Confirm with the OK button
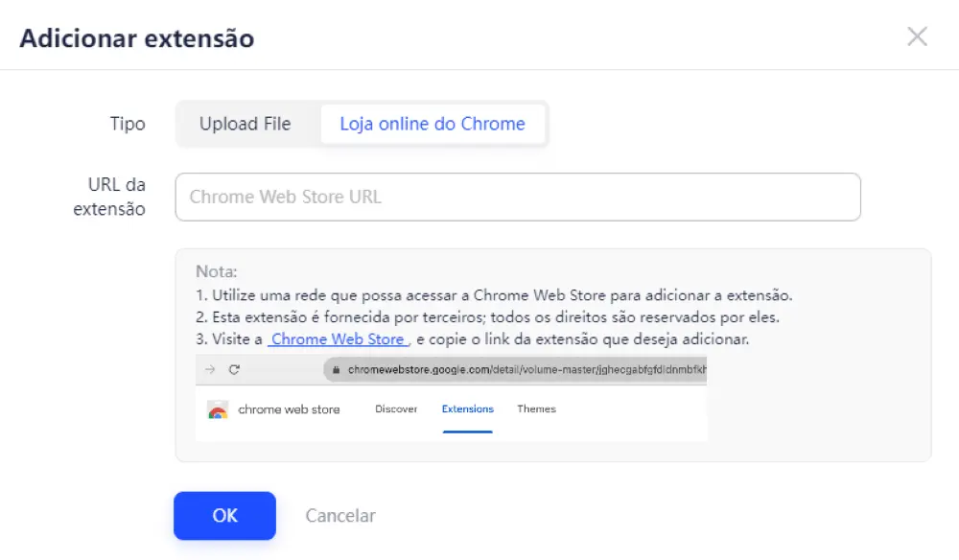 tap(224, 515)
